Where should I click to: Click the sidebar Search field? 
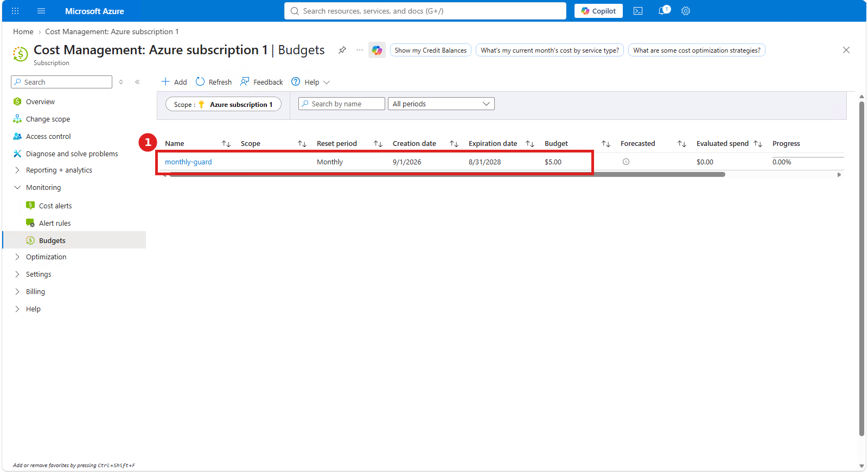pos(61,82)
